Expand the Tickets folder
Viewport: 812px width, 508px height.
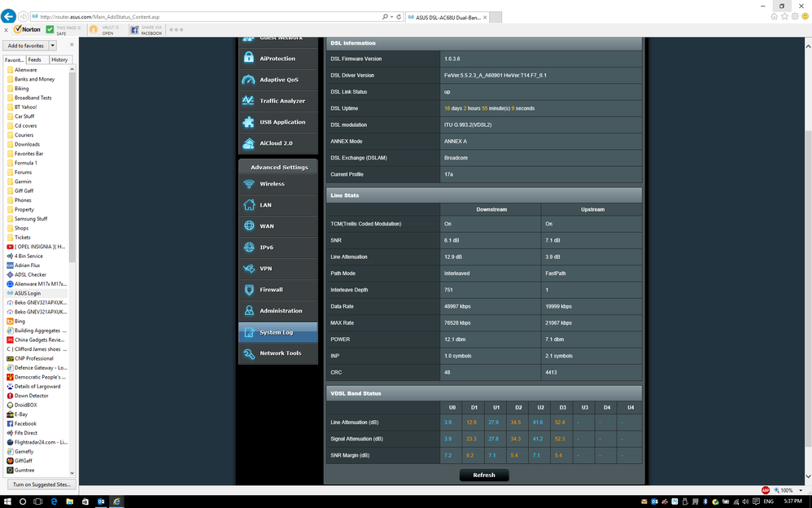[22, 238]
